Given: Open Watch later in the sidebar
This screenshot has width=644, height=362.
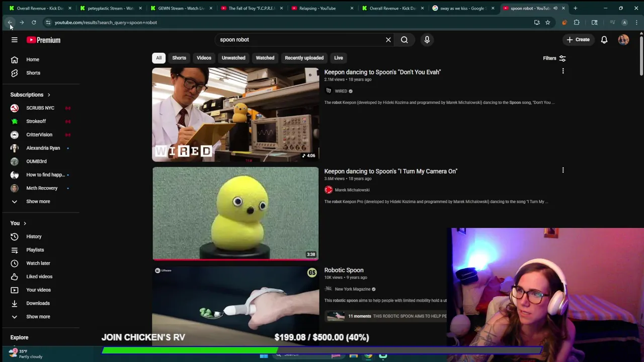Looking at the screenshot, I should [40, 263].
